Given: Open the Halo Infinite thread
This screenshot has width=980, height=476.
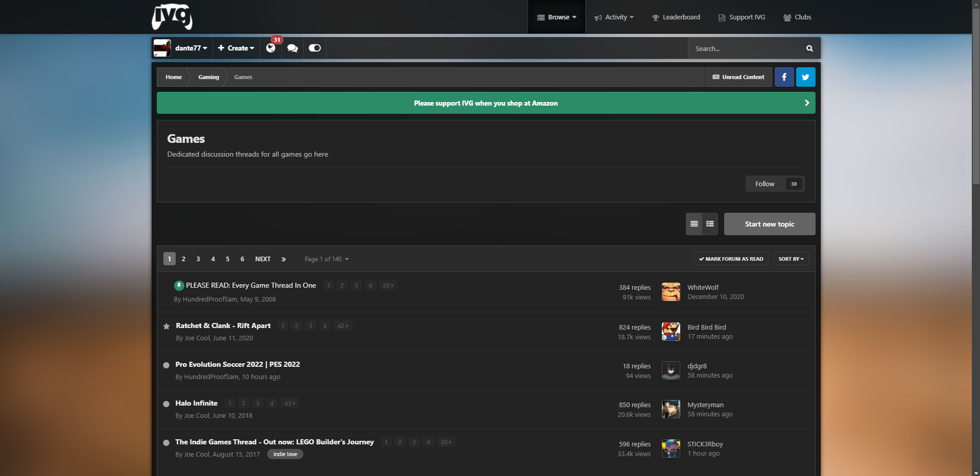Looking at the screenshot, I should pyautogui.click(x=196, y=403).
